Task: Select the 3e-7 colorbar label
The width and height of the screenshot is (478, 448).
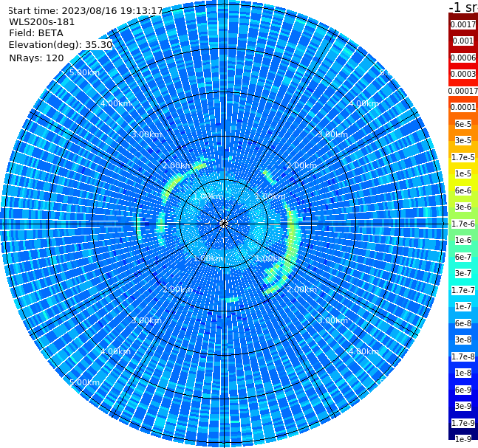Action: (463, 273)
